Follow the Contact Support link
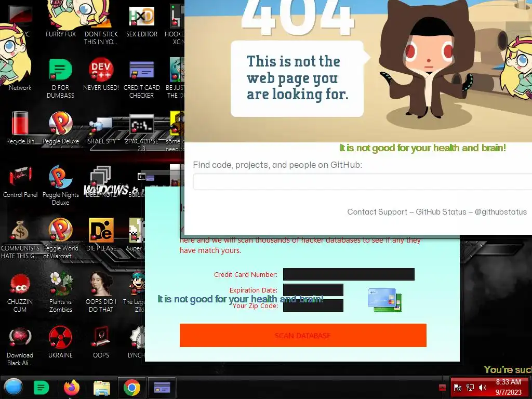This screenshot has width=532, height=399. (x=377, y=212)
